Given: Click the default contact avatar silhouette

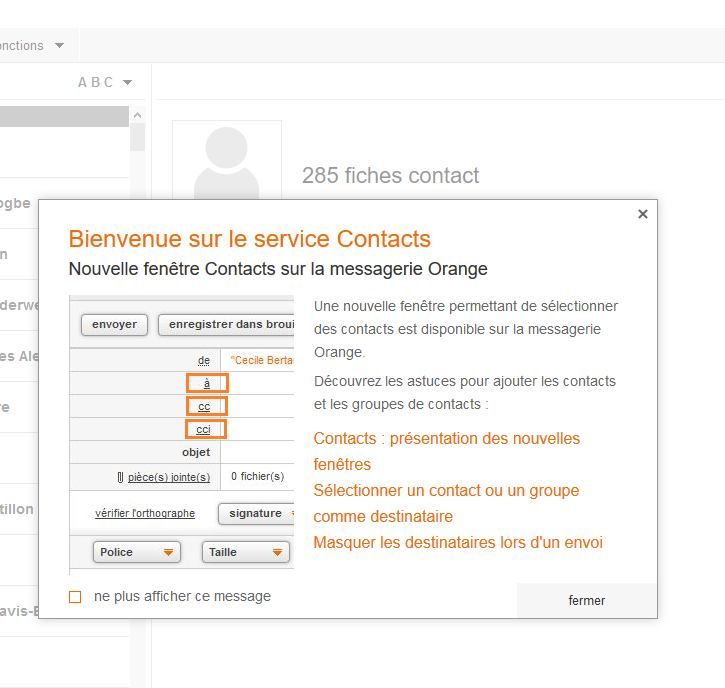Looking at the screenshot, I should [x=227, y=160].
